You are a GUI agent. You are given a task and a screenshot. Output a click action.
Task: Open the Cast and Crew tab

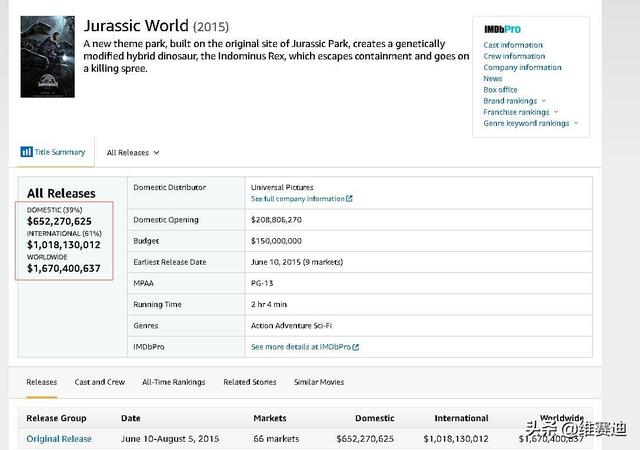click(x=100, y=382)
